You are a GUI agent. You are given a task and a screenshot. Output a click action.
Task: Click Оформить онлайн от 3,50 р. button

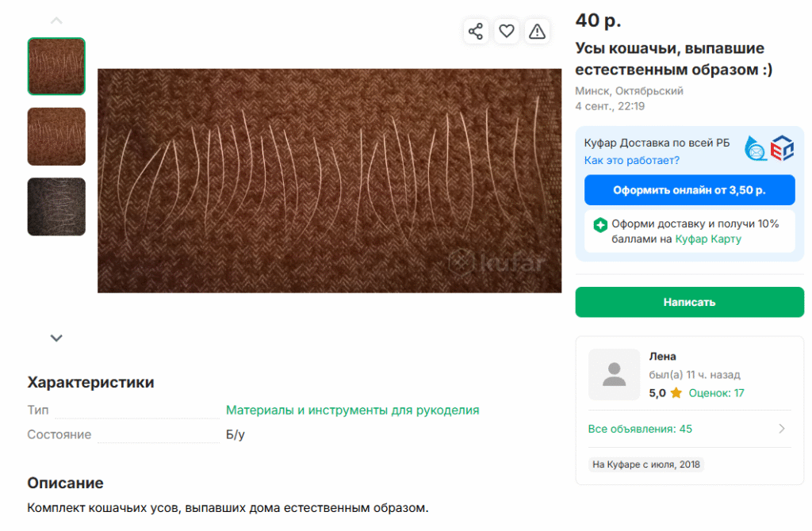click(689, 190)
